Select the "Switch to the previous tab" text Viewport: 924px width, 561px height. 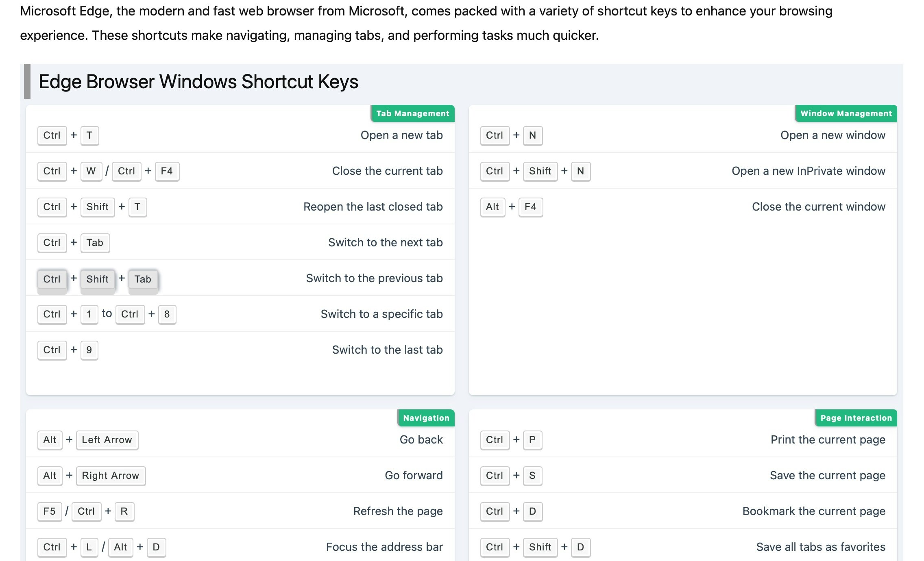(x=374, y=278)
